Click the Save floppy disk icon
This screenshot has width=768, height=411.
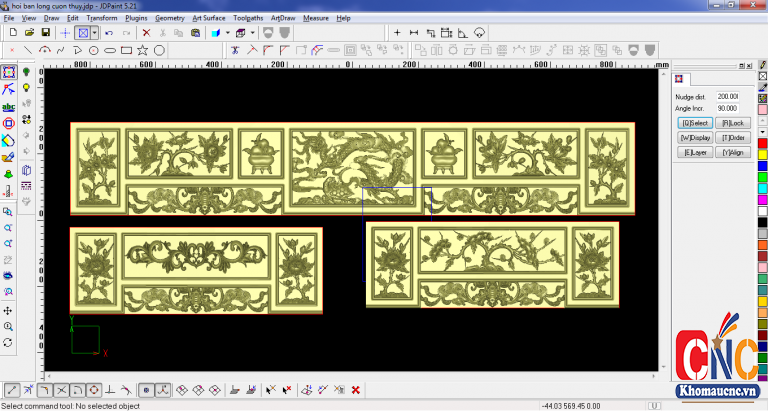pos(43,33)
